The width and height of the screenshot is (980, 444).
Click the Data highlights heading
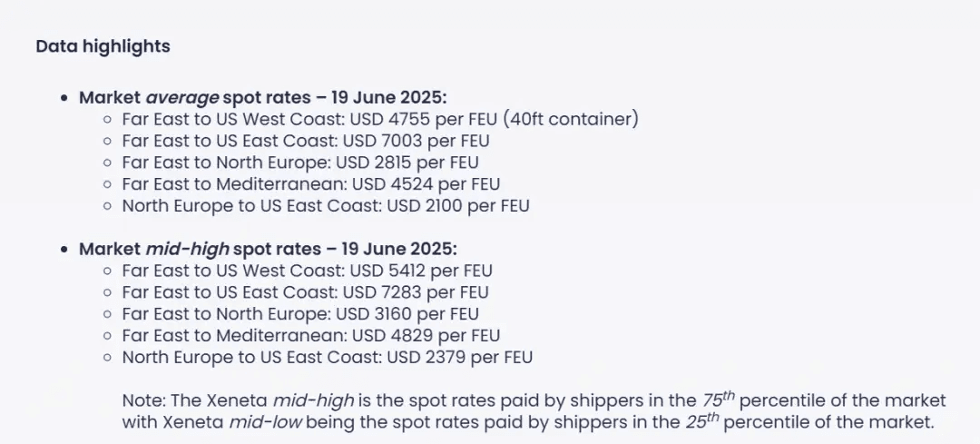(x=103, y=46)
